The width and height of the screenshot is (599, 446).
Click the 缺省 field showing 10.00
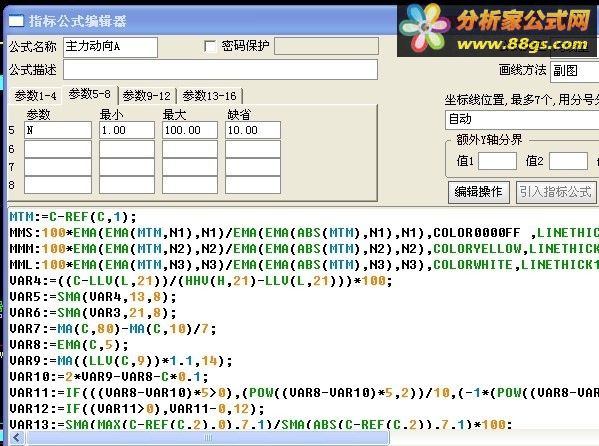253,130
